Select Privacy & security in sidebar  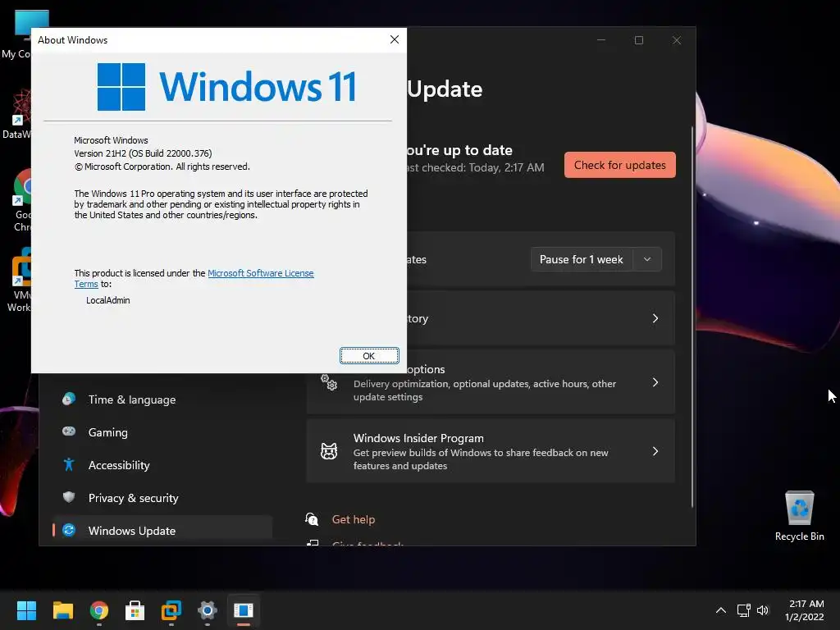pyautogui.click(x=162, y=498)
